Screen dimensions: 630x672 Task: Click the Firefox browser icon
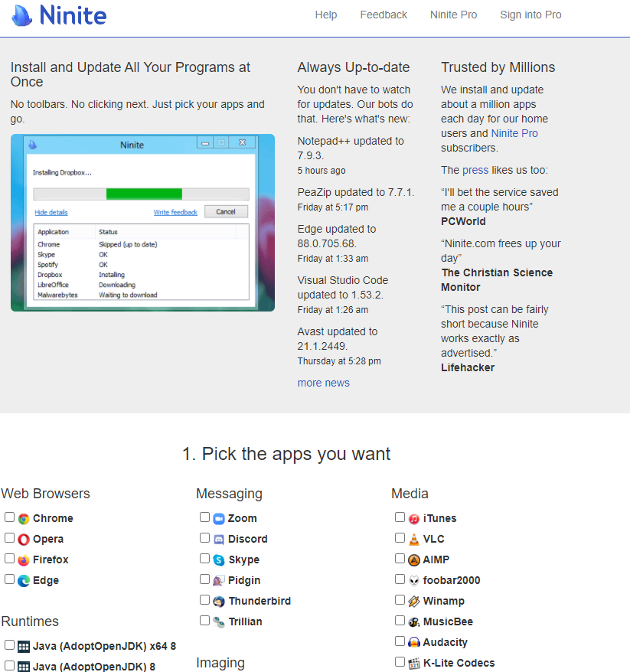(24, 559)
